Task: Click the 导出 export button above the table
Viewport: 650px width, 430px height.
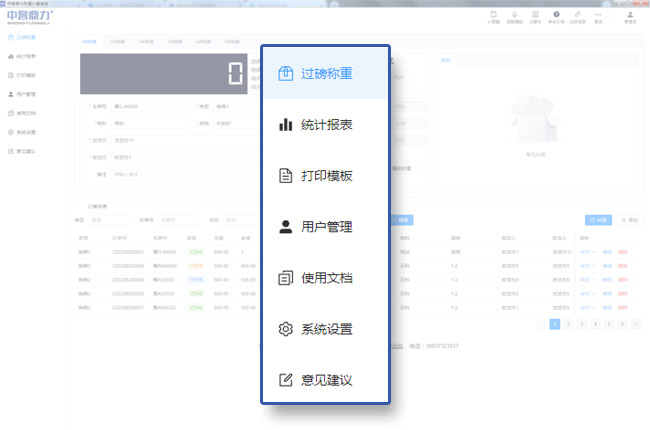Action: point(629,219)
